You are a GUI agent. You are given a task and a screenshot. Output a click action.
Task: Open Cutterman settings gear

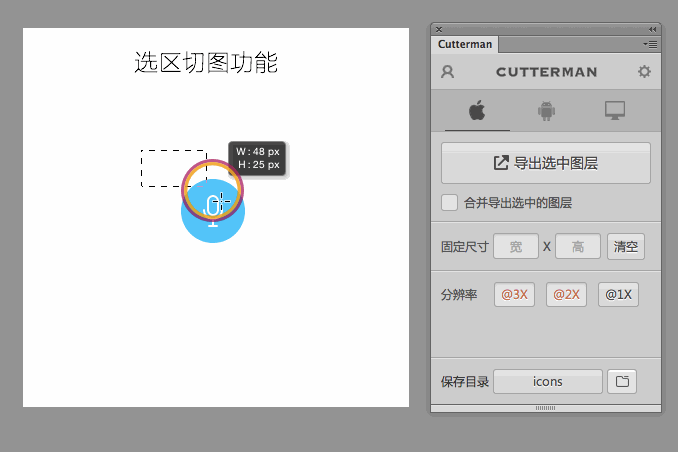644,72
